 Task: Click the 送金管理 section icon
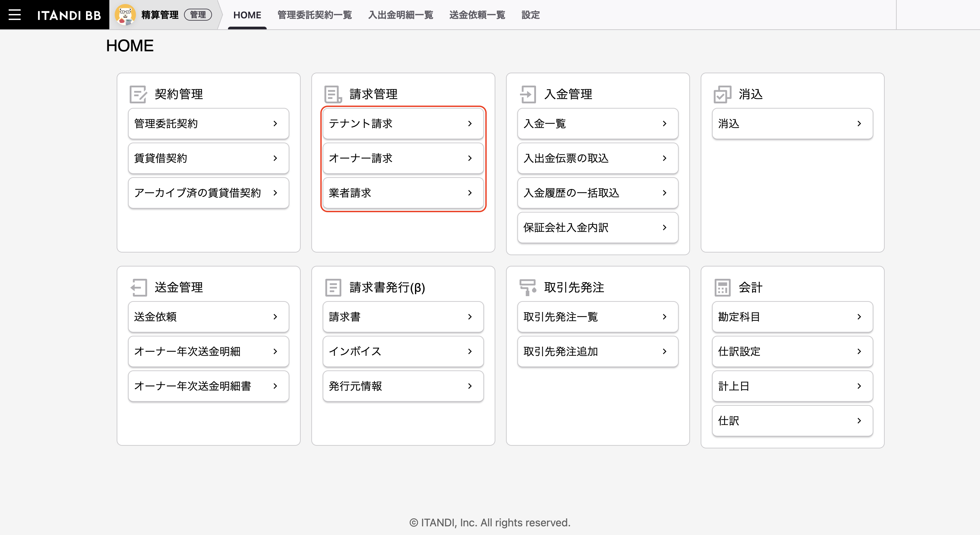point(138,287)
